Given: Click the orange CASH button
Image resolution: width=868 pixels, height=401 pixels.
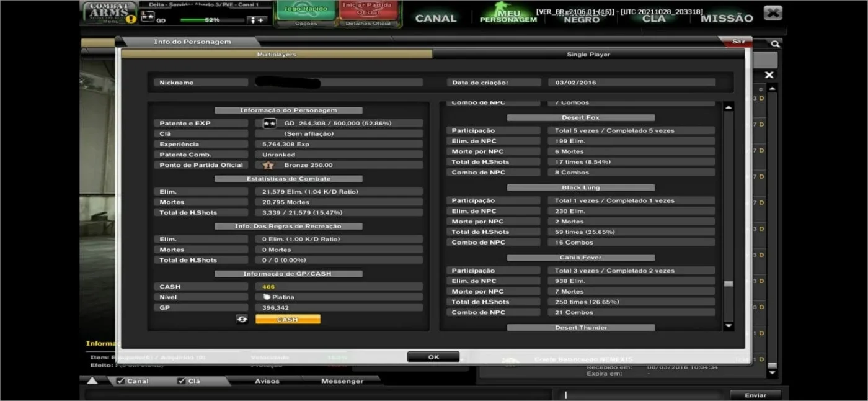Looking at the screenshot, I should pos(288,319).
